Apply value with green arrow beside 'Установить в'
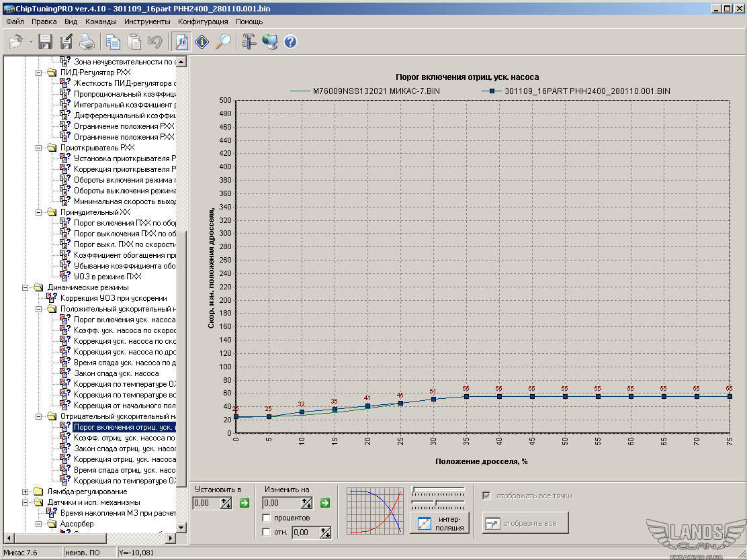The width and height of the screenshot is (747, 560). (x=245, y=503)
